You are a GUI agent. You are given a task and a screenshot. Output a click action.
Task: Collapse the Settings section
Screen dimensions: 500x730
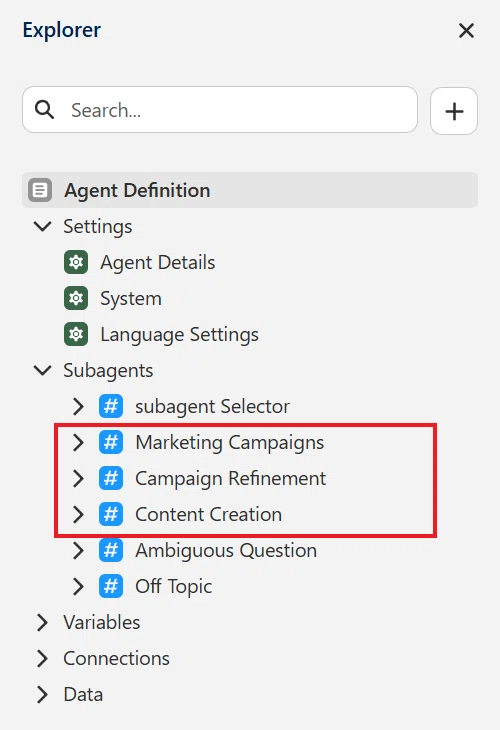point(43,226)
